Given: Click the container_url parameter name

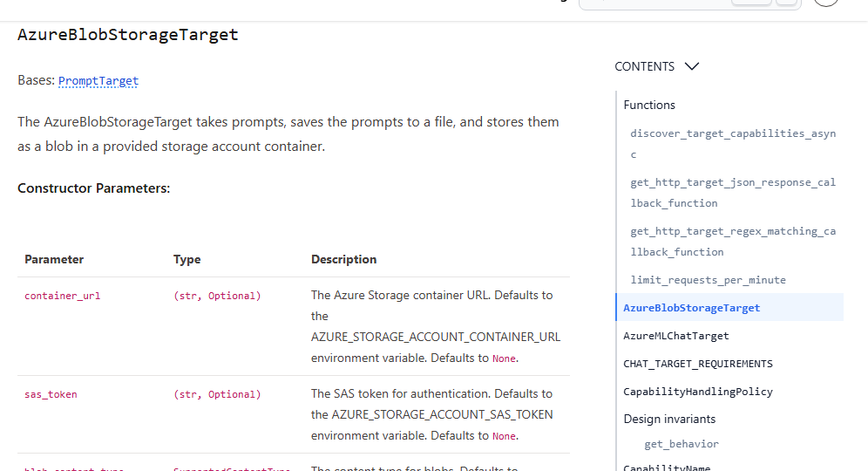Looking at the screenshot, I should [63, 296].
